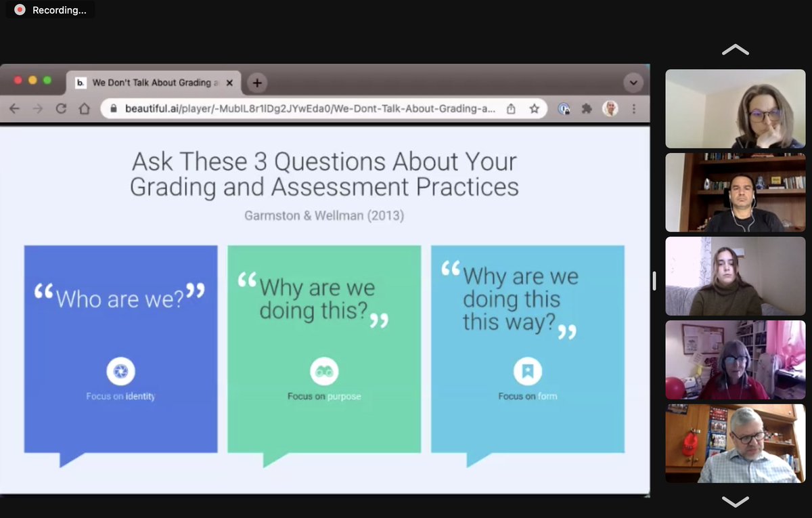
Task: Click the green maximize window button
Action: click(47, 80)
